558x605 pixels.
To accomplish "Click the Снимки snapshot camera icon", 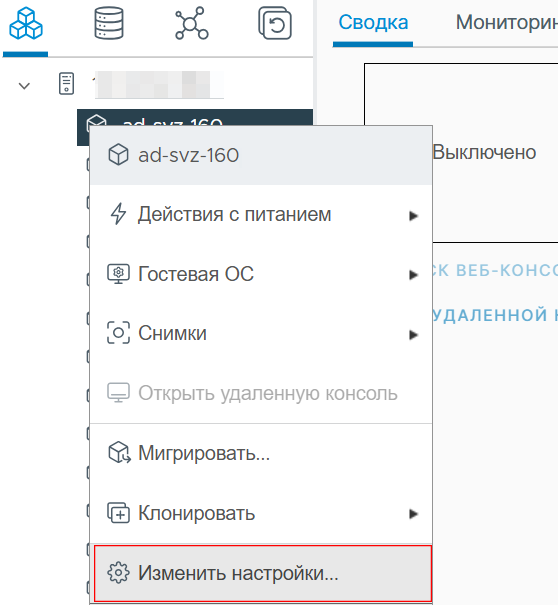I will 118,333.
